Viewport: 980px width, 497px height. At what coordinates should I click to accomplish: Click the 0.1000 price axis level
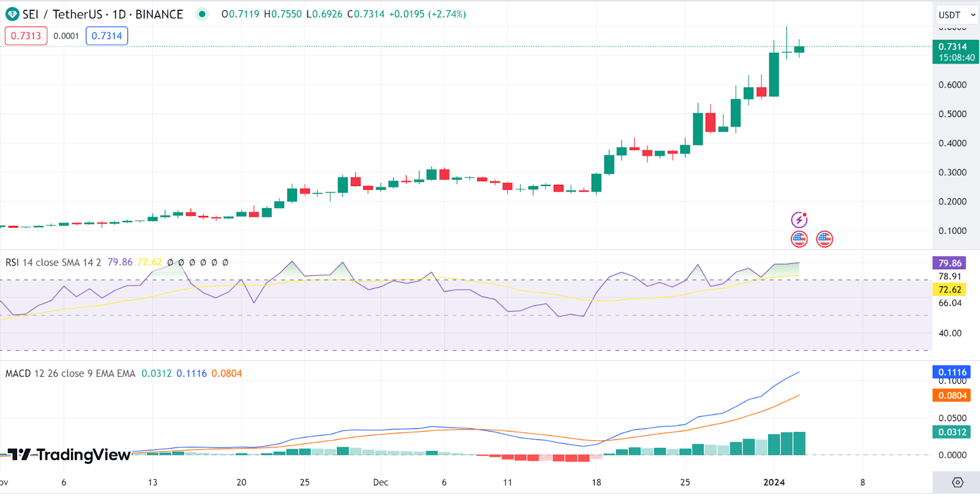[952, 231]
